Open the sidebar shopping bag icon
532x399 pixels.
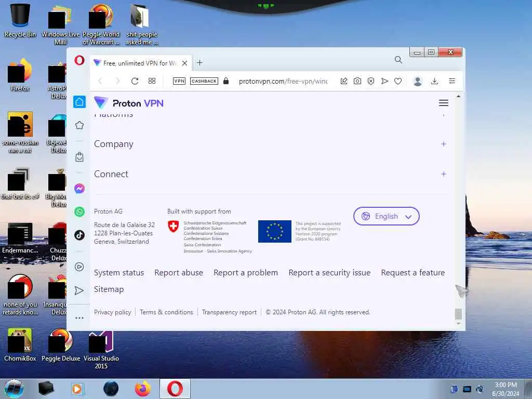click(79, 157)
